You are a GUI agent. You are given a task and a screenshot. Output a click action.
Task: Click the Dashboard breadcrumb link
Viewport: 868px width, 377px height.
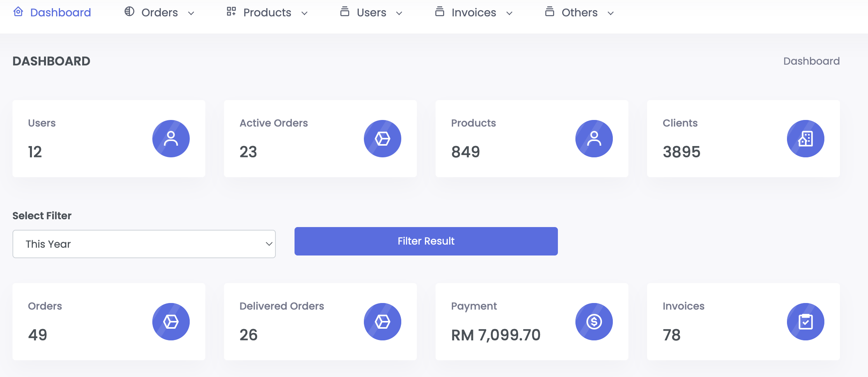point(811,61)
